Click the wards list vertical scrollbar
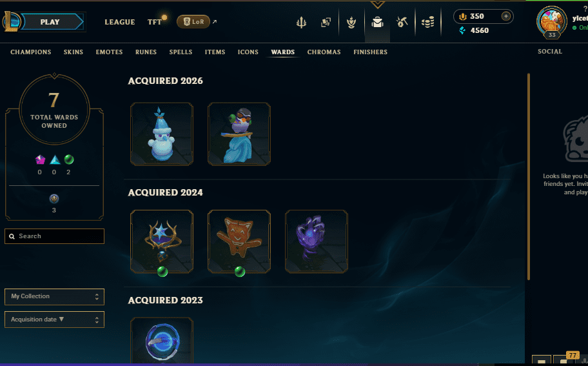 click(x=529, y=176)
